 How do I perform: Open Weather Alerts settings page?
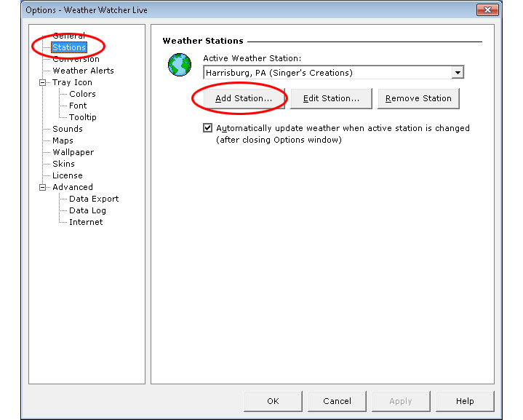(83, 71)
